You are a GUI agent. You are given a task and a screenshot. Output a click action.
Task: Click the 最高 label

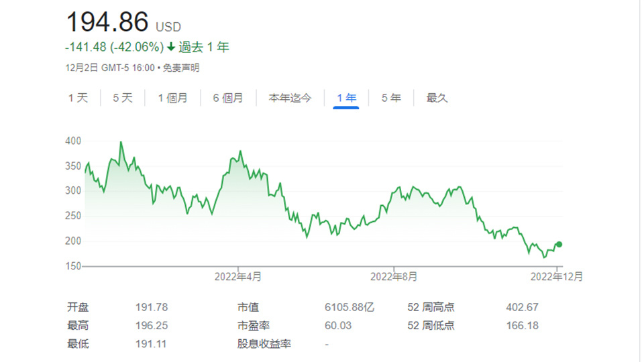(x=78, y=326)
